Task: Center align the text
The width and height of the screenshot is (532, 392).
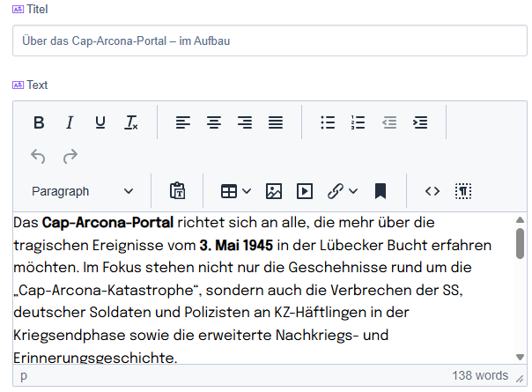Action: 214,122
